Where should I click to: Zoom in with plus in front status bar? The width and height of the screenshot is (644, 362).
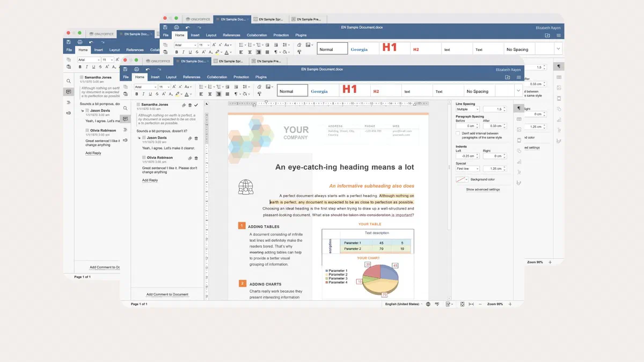[510, 304]
